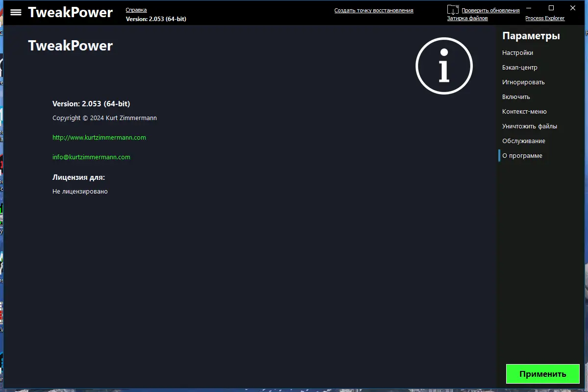Click the update folder icon
This screenshot has height=392, width=588.
(x=453, y=10)
